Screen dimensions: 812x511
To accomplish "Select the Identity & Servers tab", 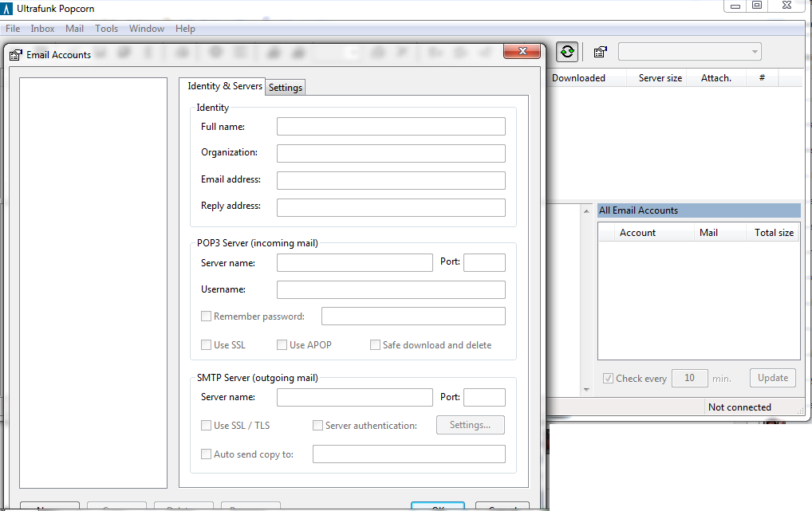I will 224,86.
